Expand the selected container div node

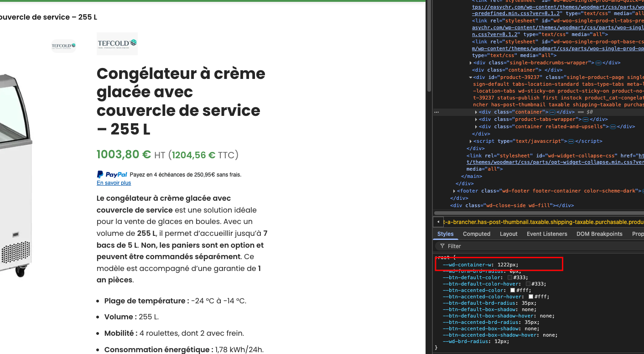[x=476, y=112]
